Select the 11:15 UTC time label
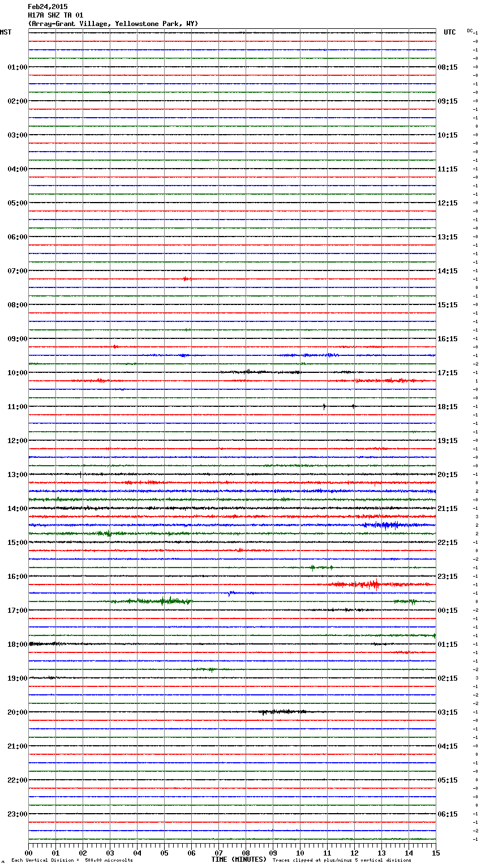The height and width of the screenshot is (868, 481). point(448,169)
